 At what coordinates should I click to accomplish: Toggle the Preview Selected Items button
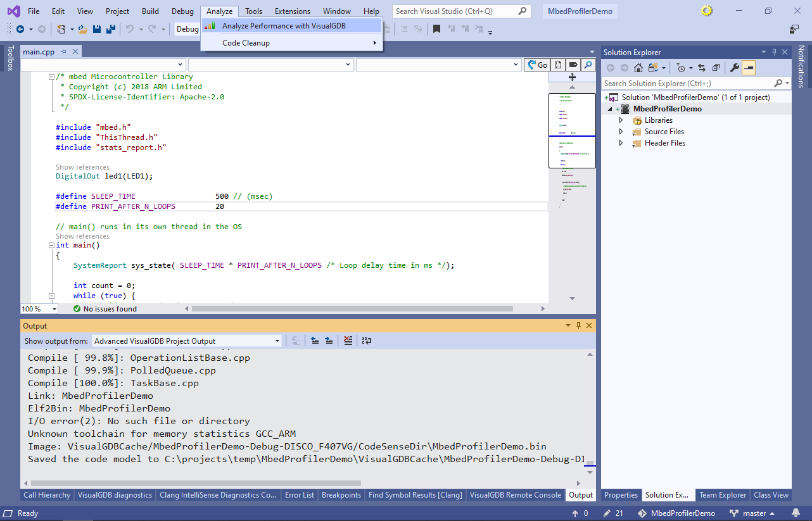click(749, 68)
